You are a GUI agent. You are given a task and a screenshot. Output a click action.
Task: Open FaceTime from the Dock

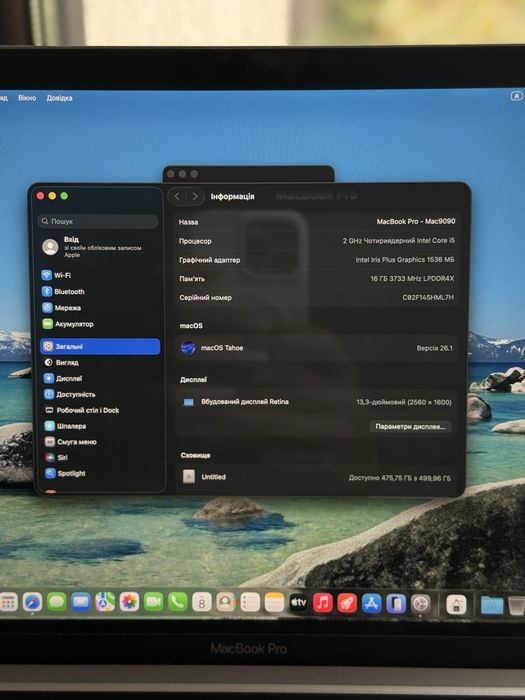coord(153,603)
